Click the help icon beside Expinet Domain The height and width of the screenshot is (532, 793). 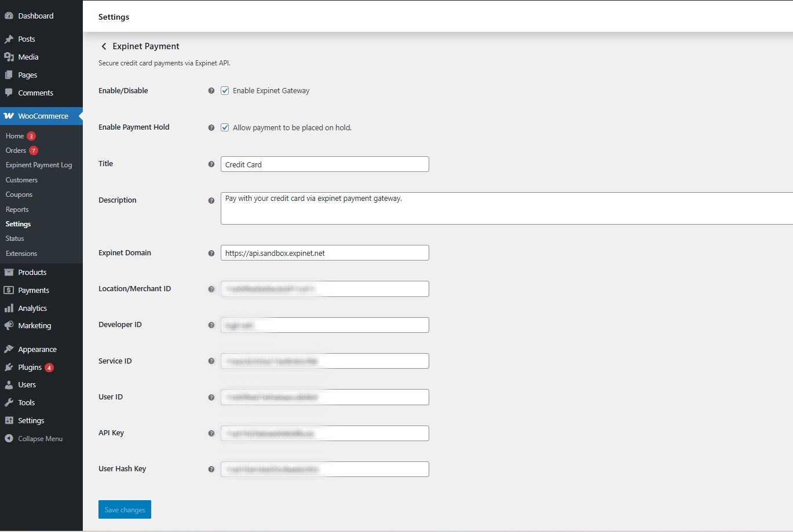211,253
